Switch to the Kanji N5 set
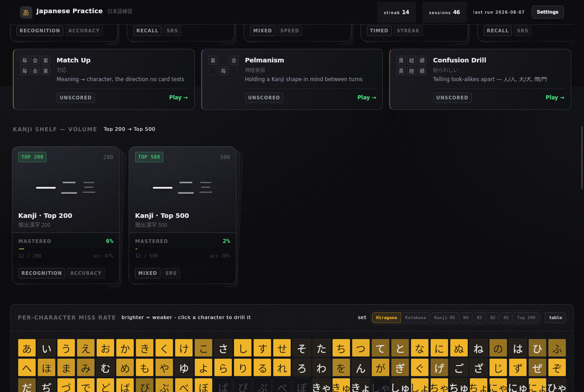The width and height of the screenshot is (584, 392). 445,318
